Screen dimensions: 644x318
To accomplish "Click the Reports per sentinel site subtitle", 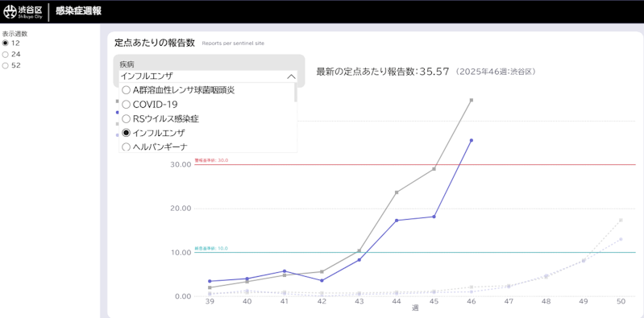I will [233, 43].
